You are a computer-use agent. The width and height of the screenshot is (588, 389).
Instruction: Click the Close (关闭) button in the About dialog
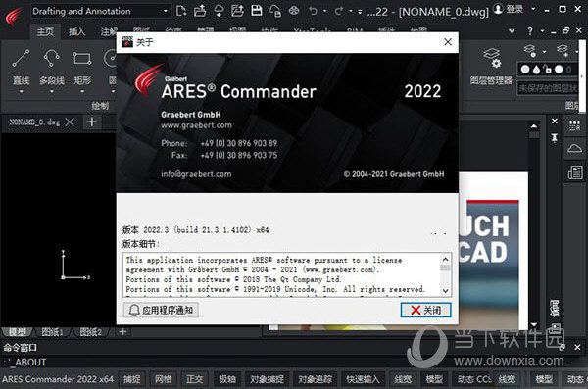click(x=425, y=310)
